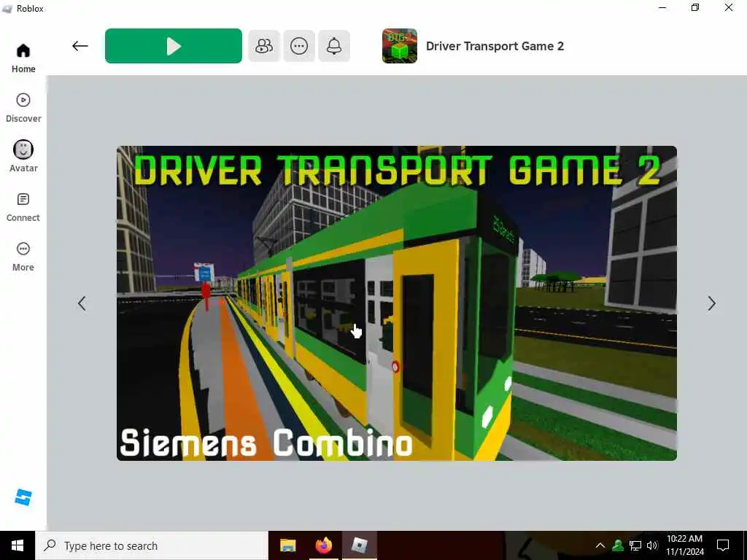
Task: Start Driver Transport Game 2 with green play button
Action: [174, 46]
